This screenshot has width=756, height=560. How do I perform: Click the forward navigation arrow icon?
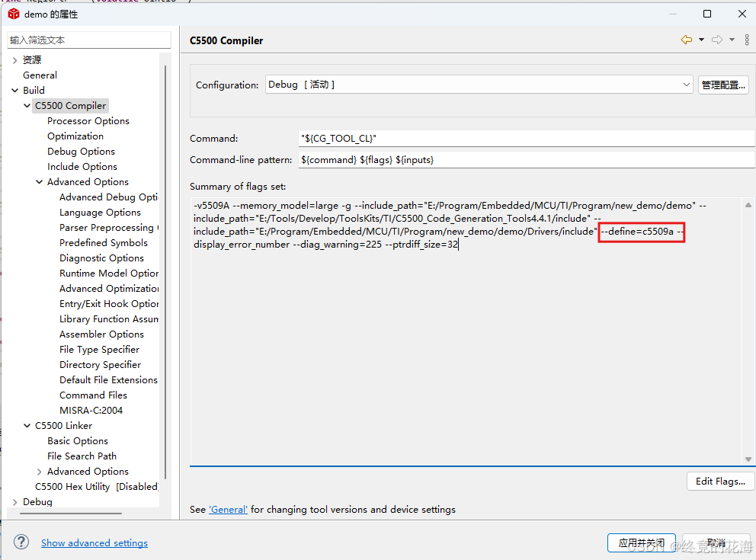click(x=717, y=40)
